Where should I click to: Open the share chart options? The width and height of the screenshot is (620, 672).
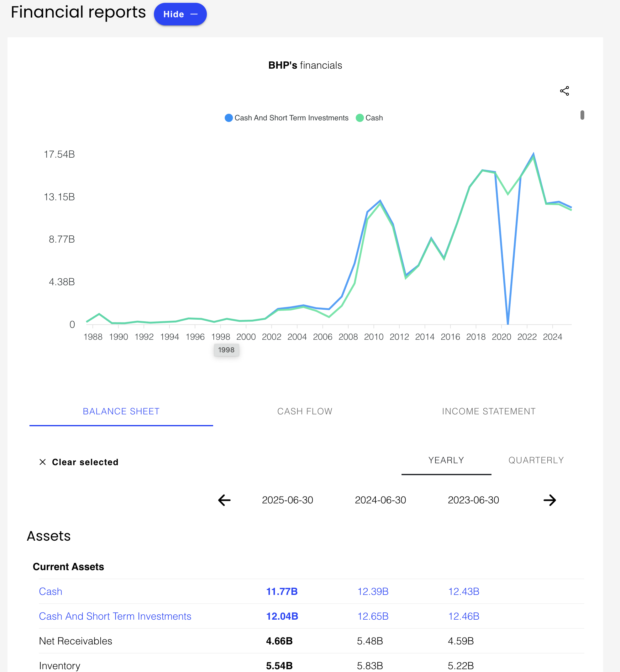tap(565, 91)
